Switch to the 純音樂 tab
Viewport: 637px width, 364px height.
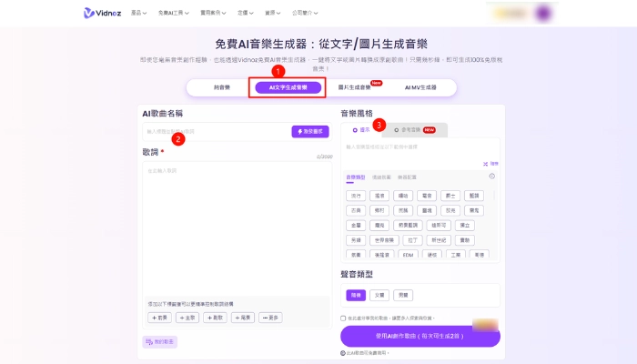(222, 87)
